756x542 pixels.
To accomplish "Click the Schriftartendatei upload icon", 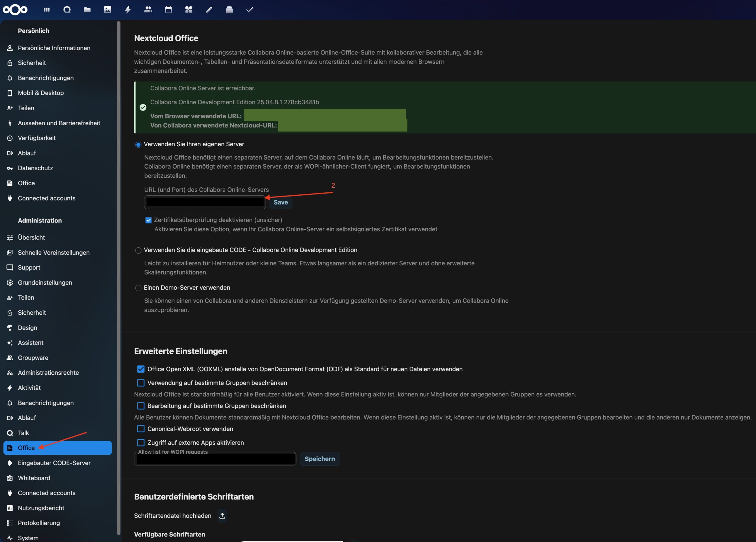I will click(222, 516).
